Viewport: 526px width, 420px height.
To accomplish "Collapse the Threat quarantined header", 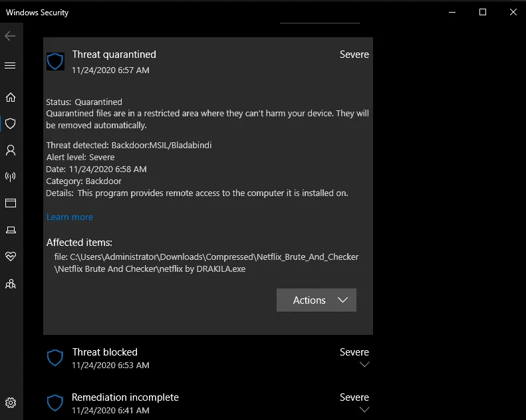I will point(208,61).
